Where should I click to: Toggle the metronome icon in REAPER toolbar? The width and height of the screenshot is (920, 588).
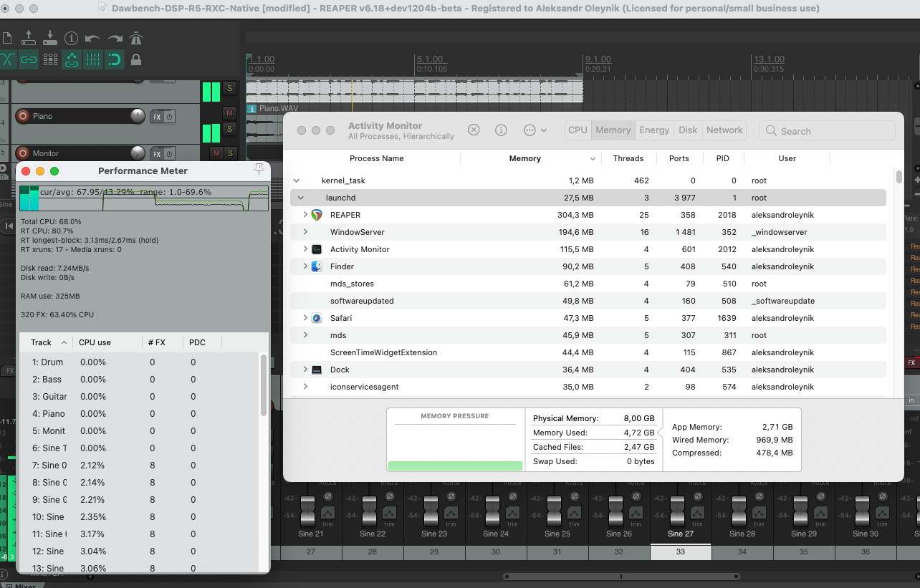pyautogui.click(x=136, y=38)
